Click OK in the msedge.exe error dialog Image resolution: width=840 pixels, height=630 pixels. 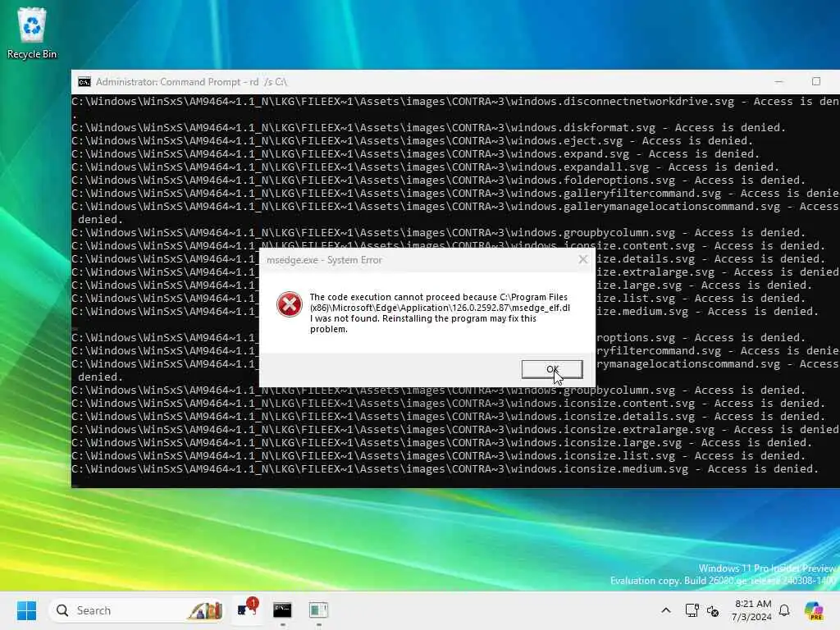point(552,369)
